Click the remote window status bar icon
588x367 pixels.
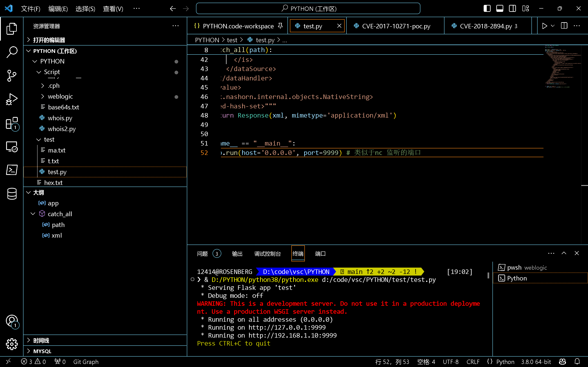(x=8, y=362)
